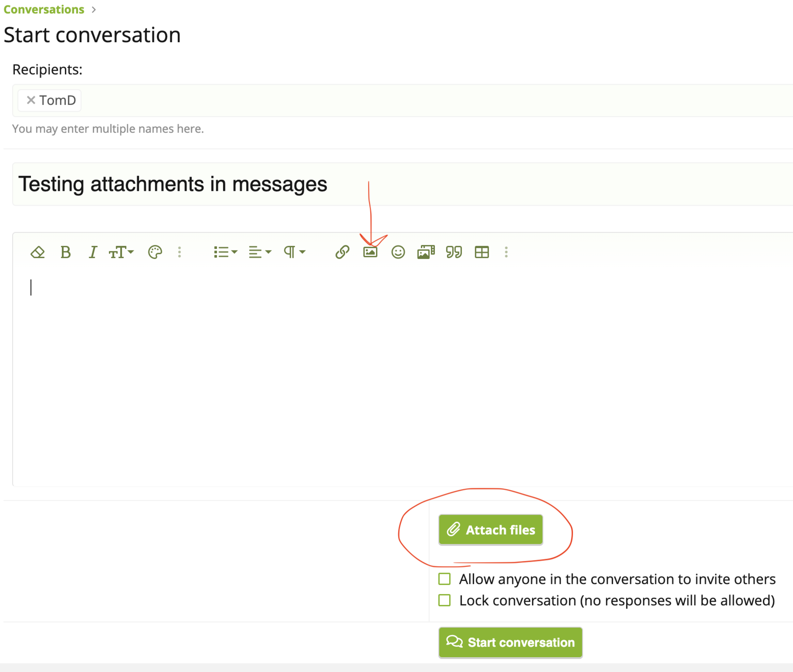Click the Remove formatting eraser icon
This screenshot has width=793, height=672.
coord(38,252)
